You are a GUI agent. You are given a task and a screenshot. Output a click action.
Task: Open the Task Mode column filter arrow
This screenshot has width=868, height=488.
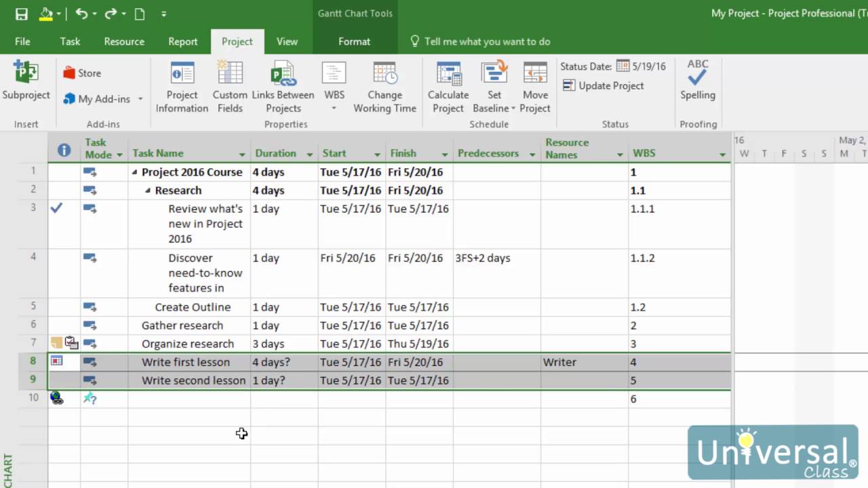tap(120, 155)
